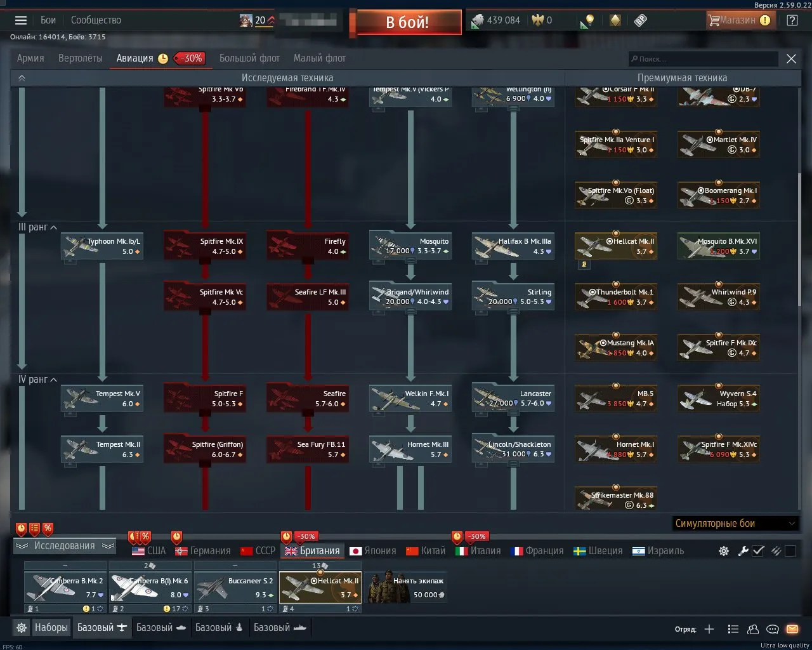Open the Сообщество menu
The image size is (812, 650).
tap(96, 20)
